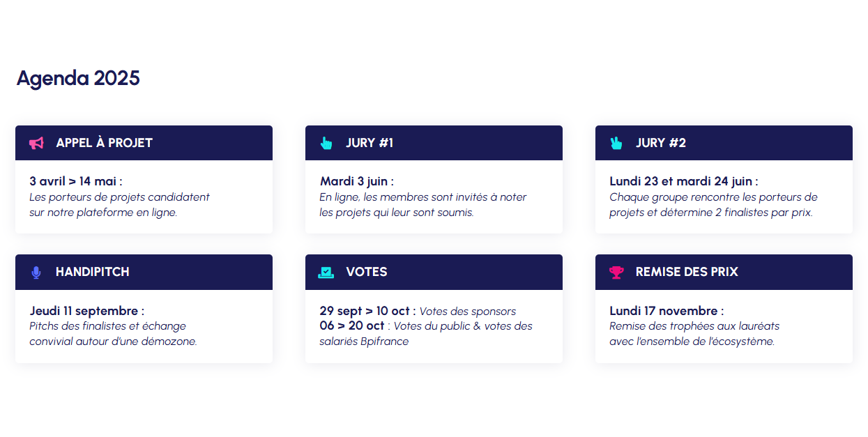Select the HANDIPITCH card header
Viewport: 868px width, 437px height.
(144, 273)
